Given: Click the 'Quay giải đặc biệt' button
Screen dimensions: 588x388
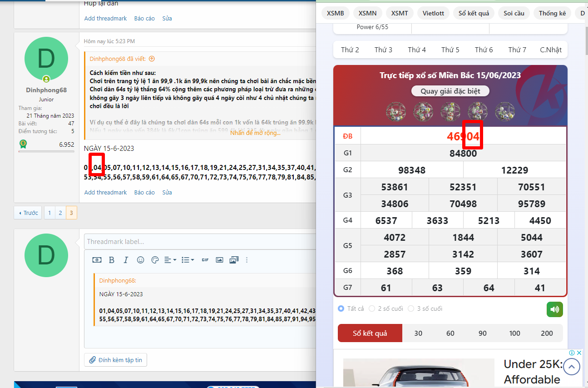Looking at the screenshot, I should point(450,91).
